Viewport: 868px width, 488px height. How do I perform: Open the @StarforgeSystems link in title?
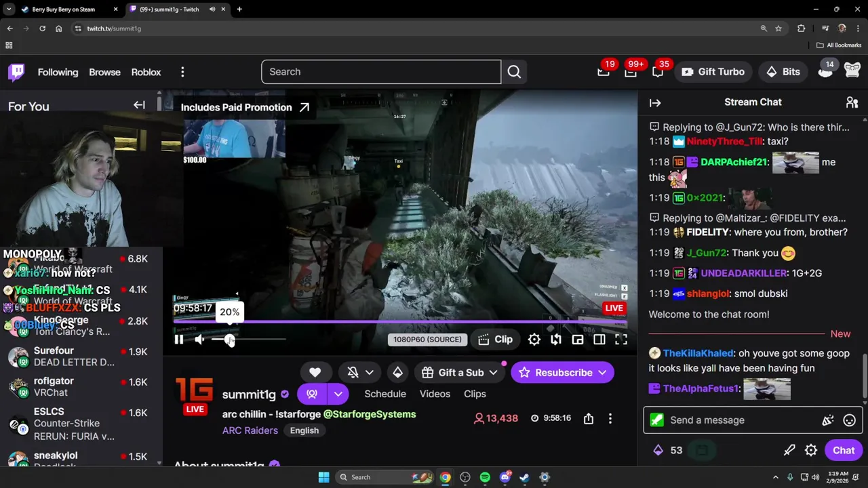point(370,414)
